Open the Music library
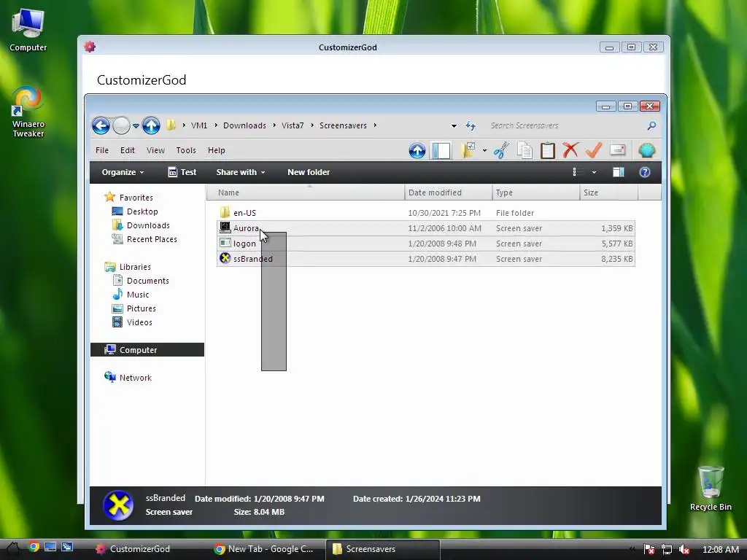Screen dimensions: 747x560 point(131,295)
